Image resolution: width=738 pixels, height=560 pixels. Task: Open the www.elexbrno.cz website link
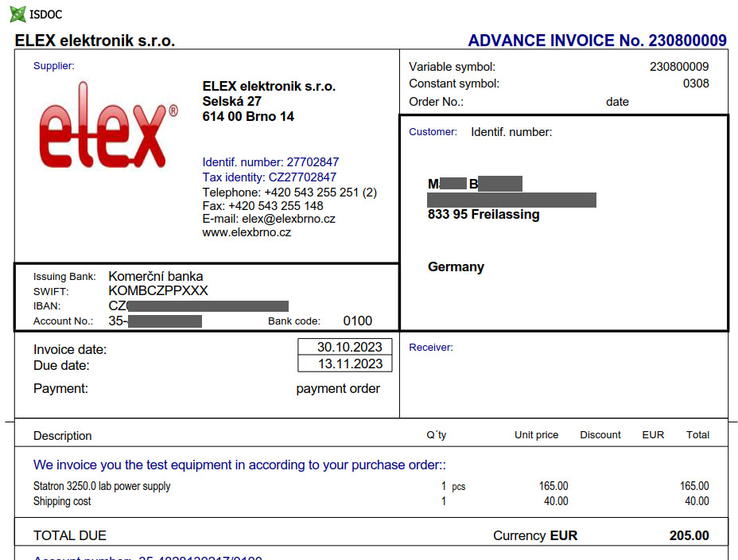[x=247, y=232]
